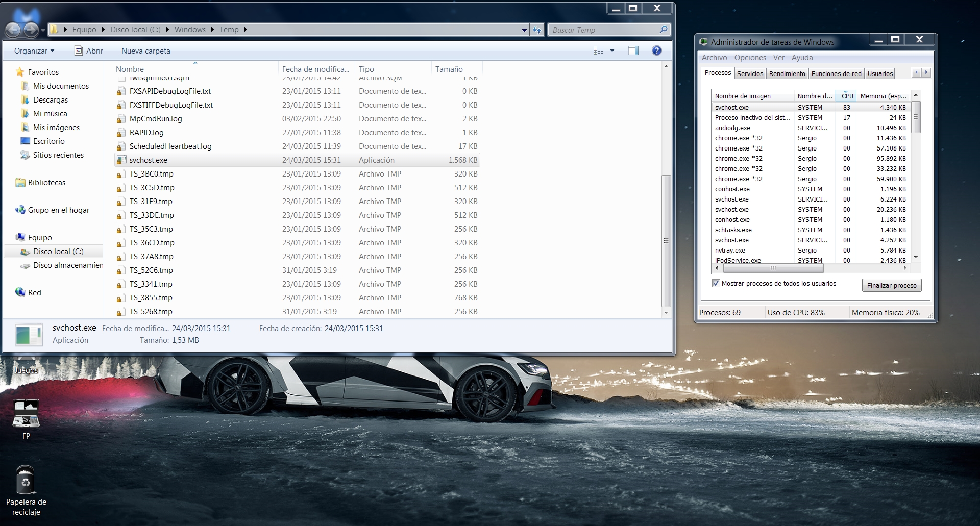Click the Escritorio icon in the navigation pane
This screenshot has width=980, height=526.
(x=25, y=141)
